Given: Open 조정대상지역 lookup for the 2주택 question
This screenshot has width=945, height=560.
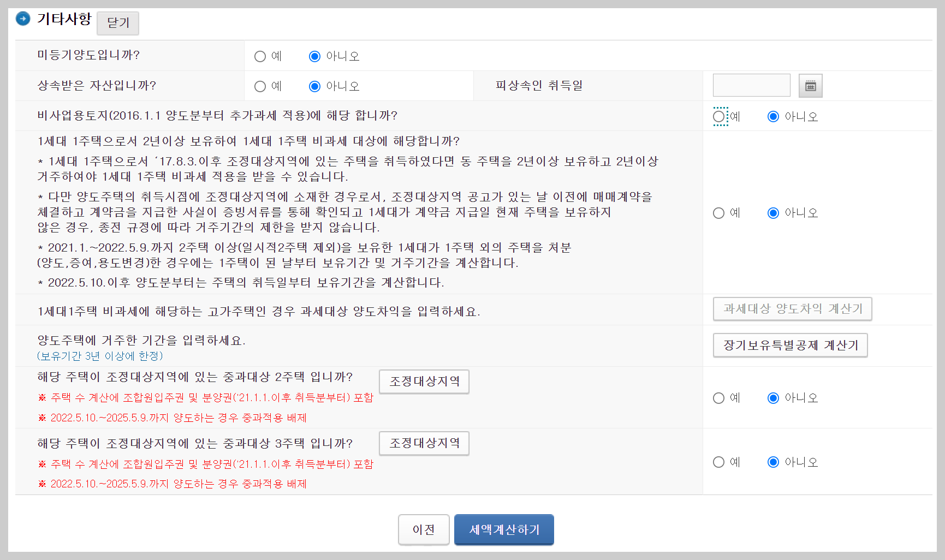Looking at the screenshot, I should pos(424,382).
